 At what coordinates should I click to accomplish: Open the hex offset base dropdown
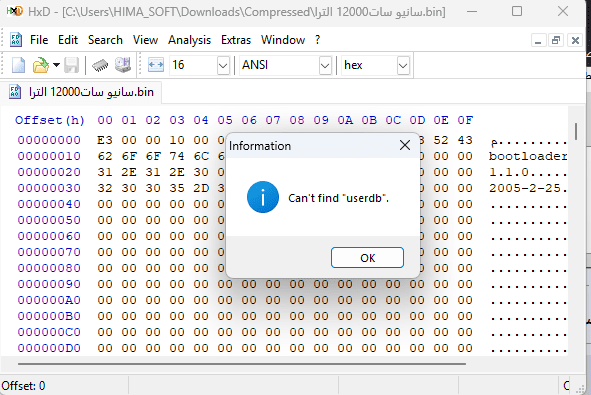tap(403, 66)
